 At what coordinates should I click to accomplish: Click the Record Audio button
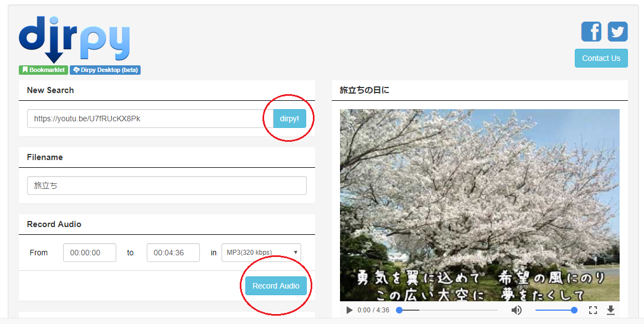point(276,286)
